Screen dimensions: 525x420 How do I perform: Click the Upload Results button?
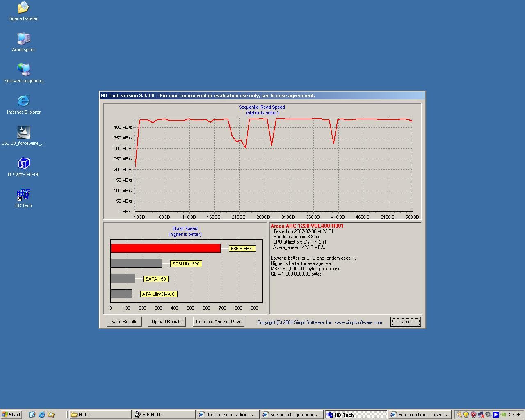[167, 322]
